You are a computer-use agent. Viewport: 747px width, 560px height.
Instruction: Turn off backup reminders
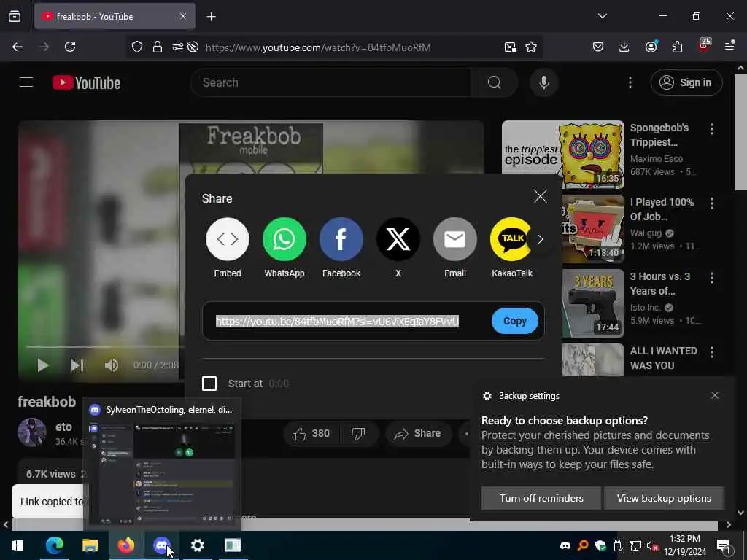[x=541, y=498]
